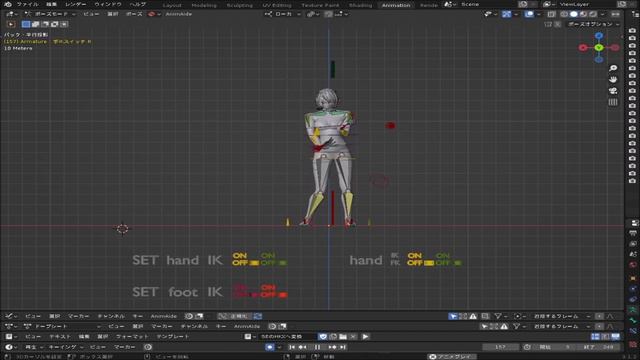640x360 pixels.
Task: Click yellow OFF of SET hand IK
Action: coord(240,263)
